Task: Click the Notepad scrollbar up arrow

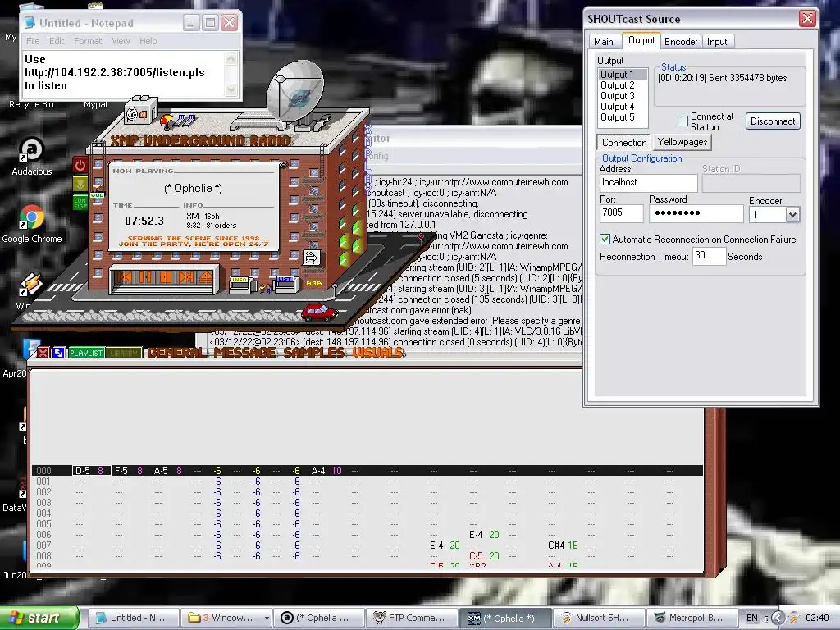Action: pyautogui.click(x=231, y=58)
